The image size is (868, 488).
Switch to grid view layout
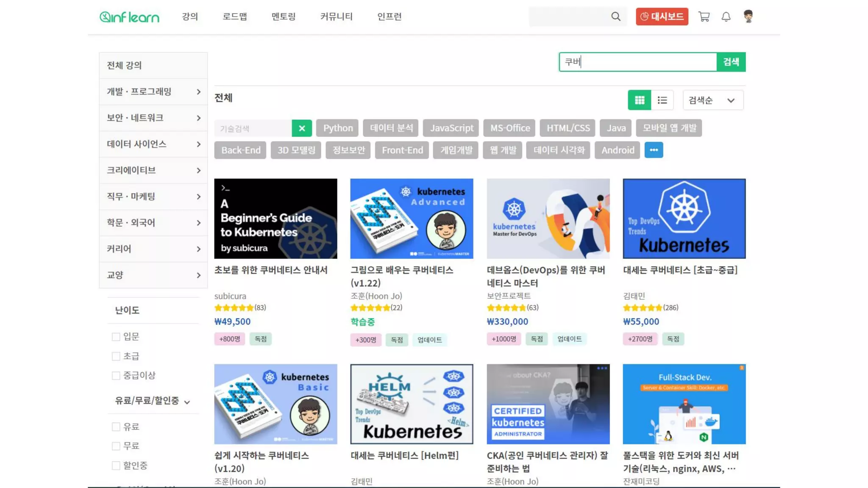click(x=639, y=100)
